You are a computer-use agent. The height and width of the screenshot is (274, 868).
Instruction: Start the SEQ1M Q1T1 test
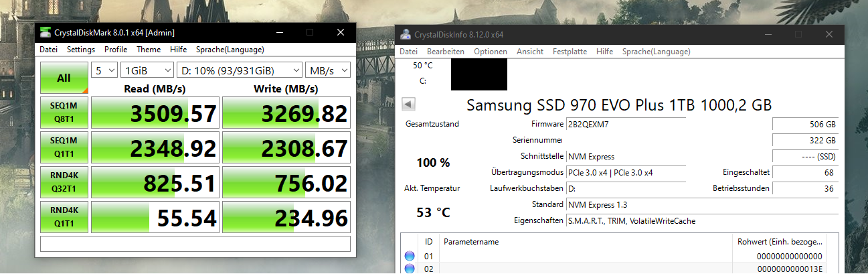(64, 147)
